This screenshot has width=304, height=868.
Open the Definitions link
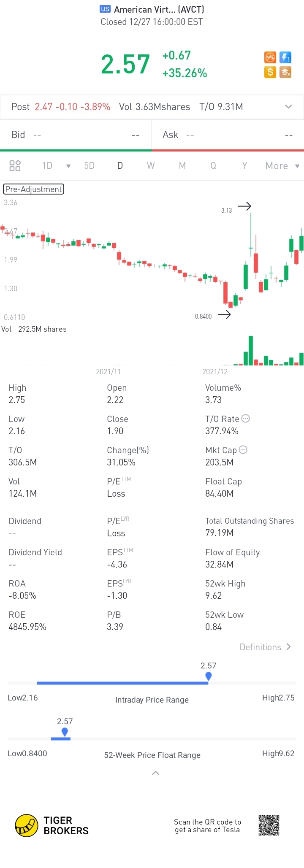tap(265, 647)
